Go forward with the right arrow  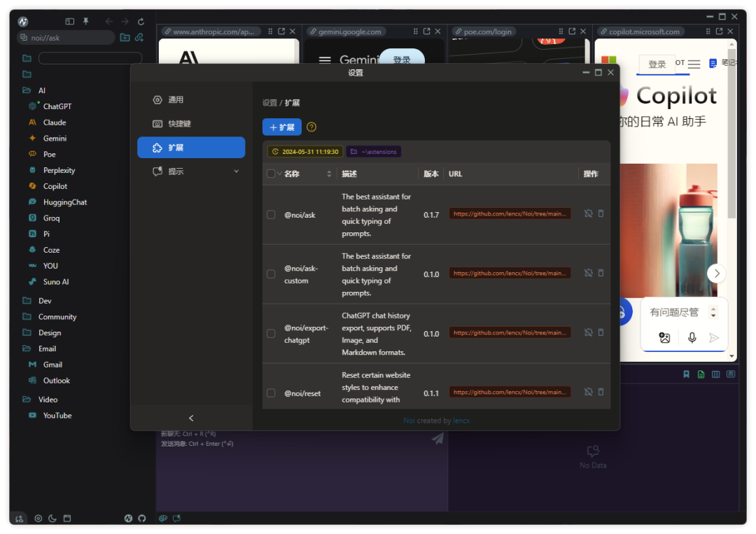pos(125,21)
